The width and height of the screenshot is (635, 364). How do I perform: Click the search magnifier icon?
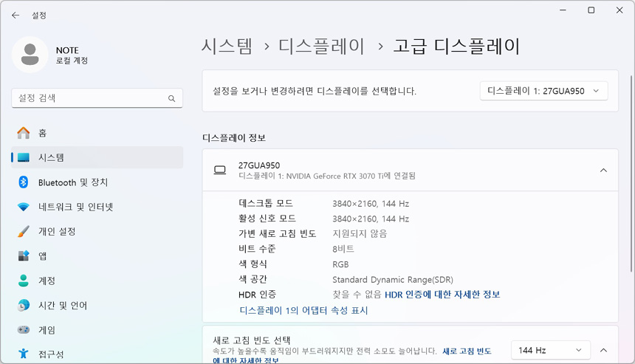click(171, 98)
